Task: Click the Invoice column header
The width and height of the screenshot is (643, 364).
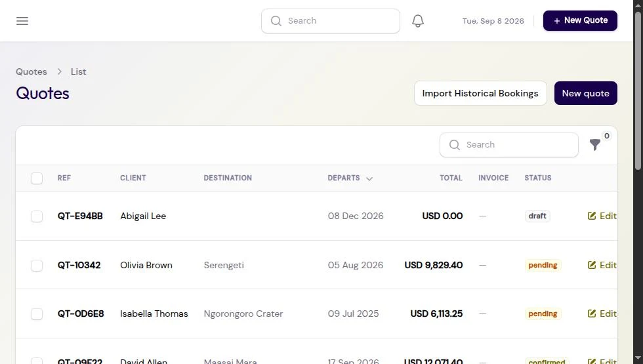Action: coord(493,178)
